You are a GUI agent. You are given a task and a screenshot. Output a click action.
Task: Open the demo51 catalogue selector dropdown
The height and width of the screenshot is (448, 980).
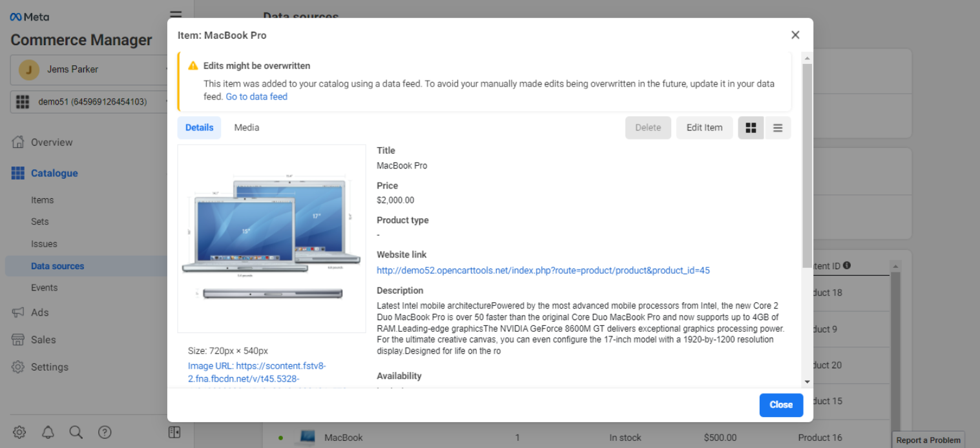click(89, 102)
